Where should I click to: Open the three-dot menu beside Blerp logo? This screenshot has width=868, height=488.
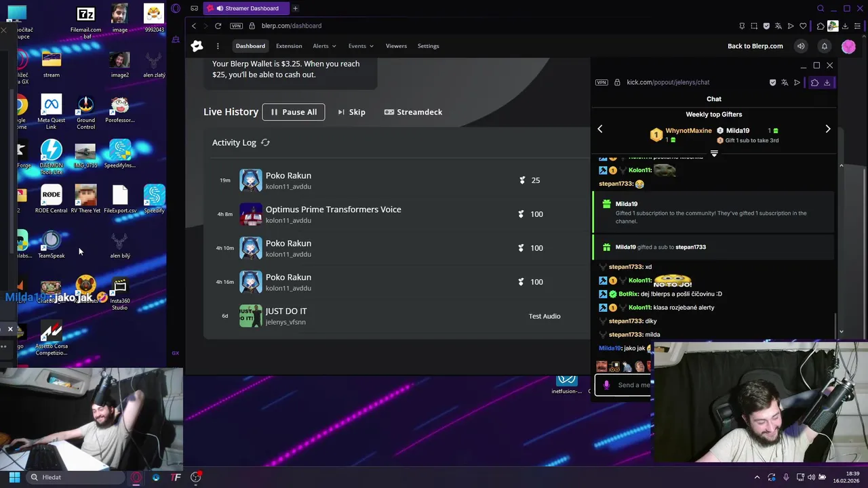click(x=218, y=46)
